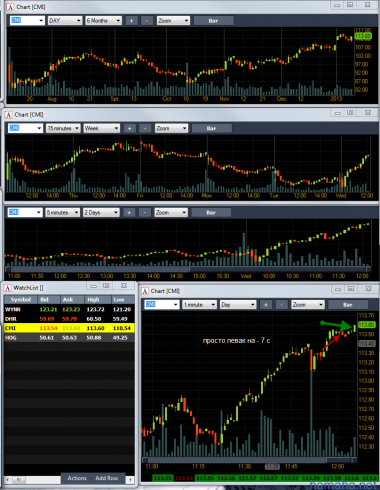380x490 pixels.
Task: Select the highlighted CMI row in WatchList
Action: pyautogui.click(x=69, y=328)
